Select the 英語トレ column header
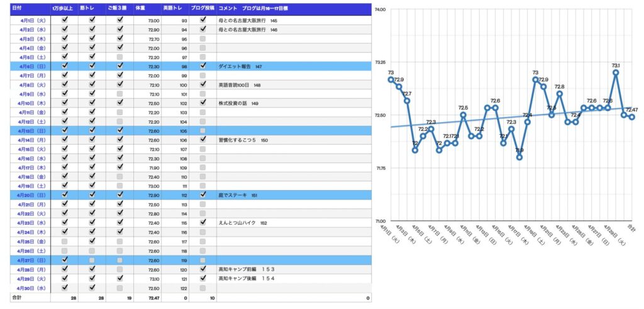The width and height of the screenshot is (644, 309). pyautogui.click(x=175, y=9)
